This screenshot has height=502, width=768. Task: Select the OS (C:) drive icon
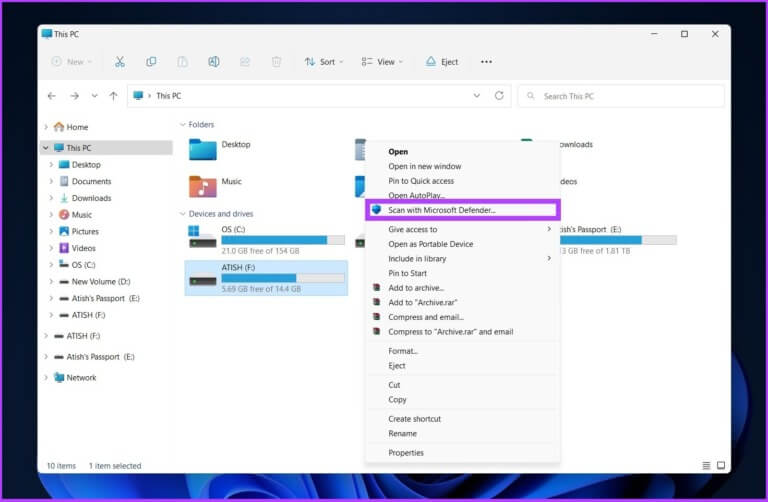202,237
